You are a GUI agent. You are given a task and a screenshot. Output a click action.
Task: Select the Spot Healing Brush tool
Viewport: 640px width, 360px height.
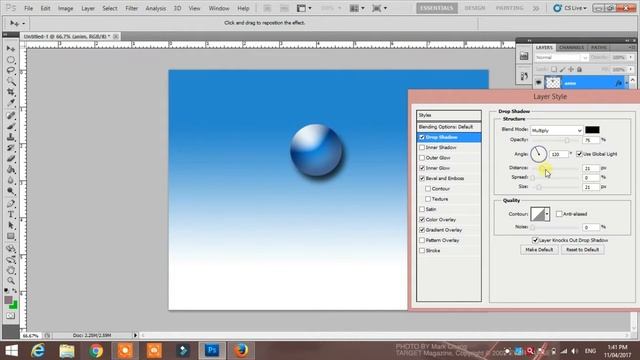tap(11, 116)
